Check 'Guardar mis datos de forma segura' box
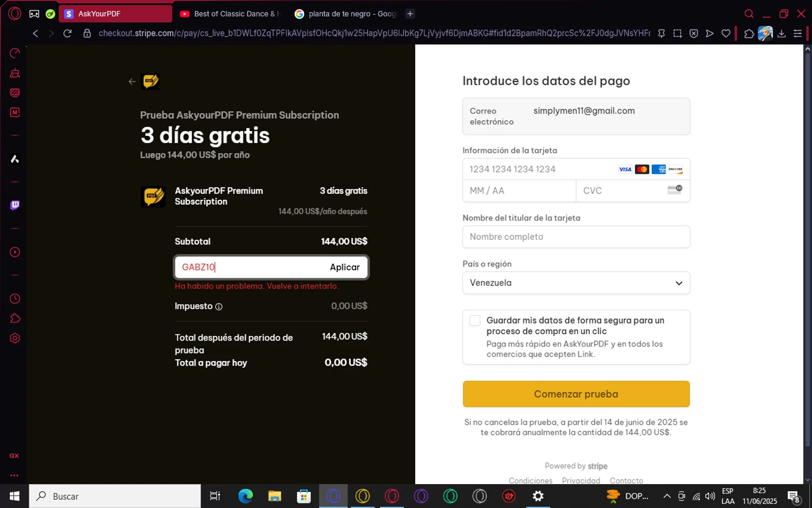Viewport: 812px width, 508px height. pos(475,321)
